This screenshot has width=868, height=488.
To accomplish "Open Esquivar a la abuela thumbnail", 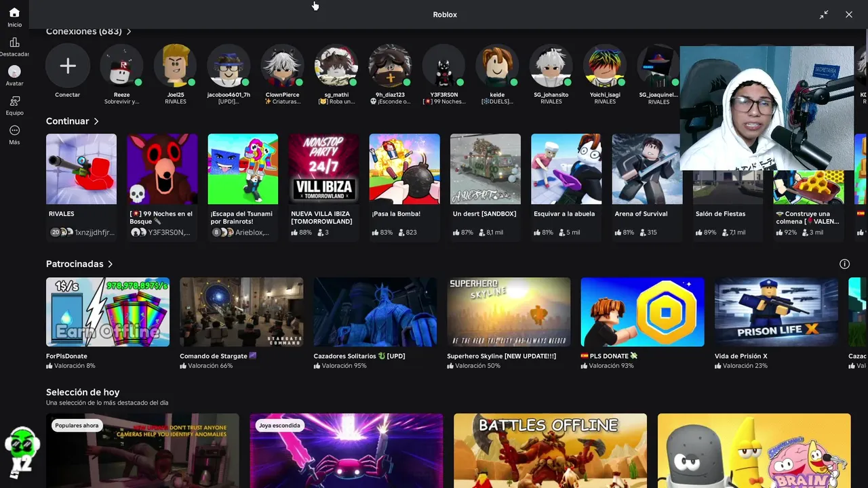I will [x=566, y=169].
